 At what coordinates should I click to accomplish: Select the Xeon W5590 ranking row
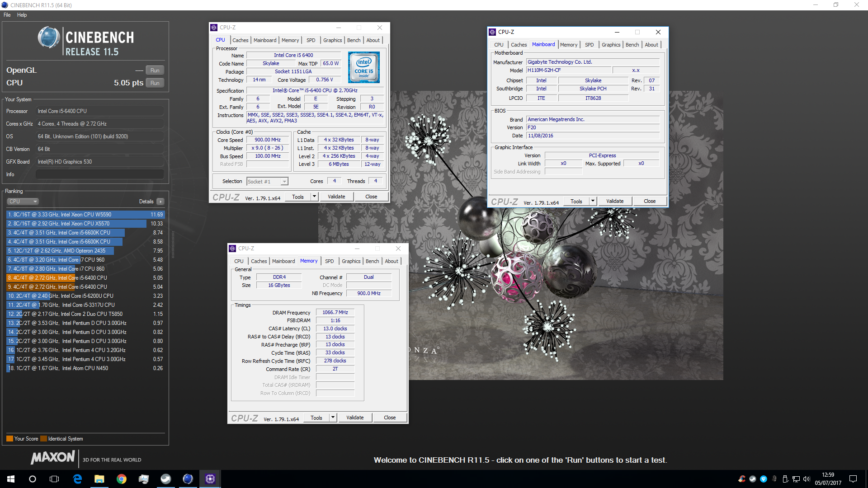click(x=85, y=215)
